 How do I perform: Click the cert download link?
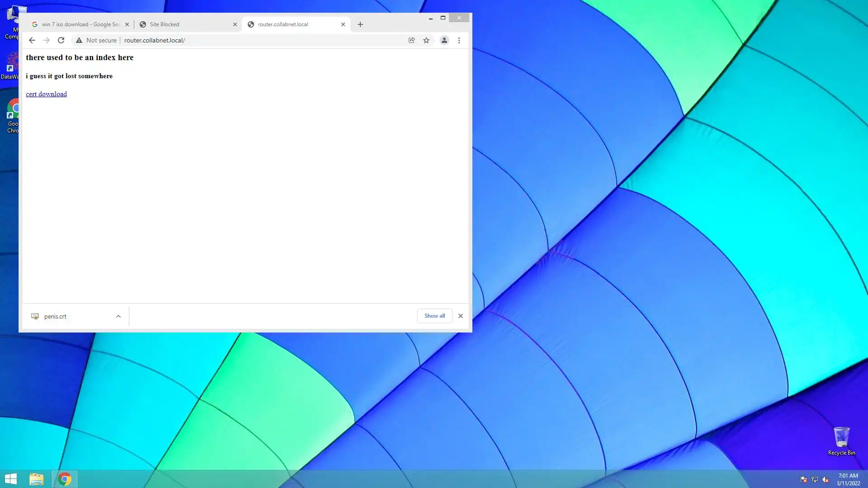coord(46,94)
